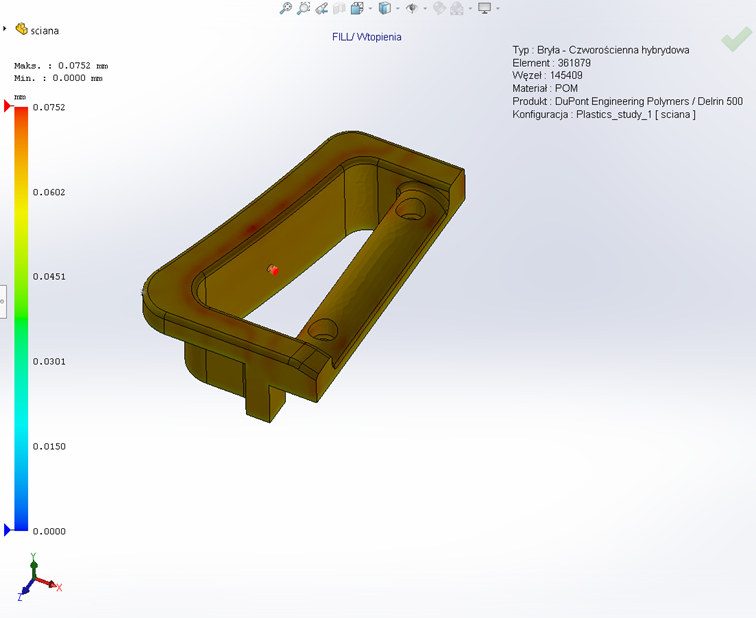The height and width of the screenshot is (618, 756).
Task: Click the Y axis of the triad
Action: point(33,561)
